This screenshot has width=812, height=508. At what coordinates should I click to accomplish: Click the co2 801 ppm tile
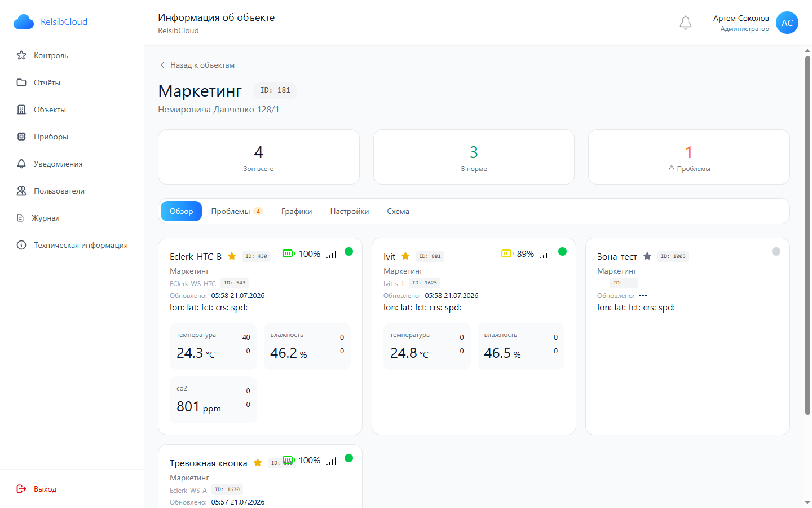coord(213,400)
